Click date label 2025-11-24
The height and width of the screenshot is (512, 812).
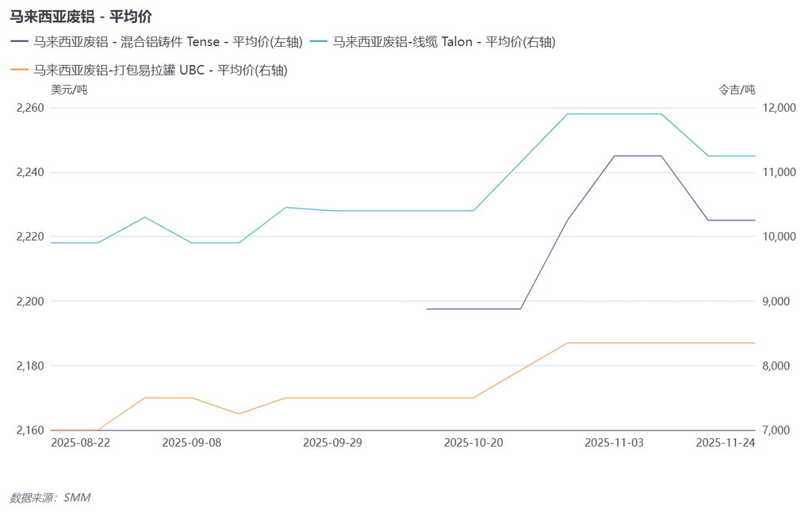pyautogui.click(x=726, y=443)
